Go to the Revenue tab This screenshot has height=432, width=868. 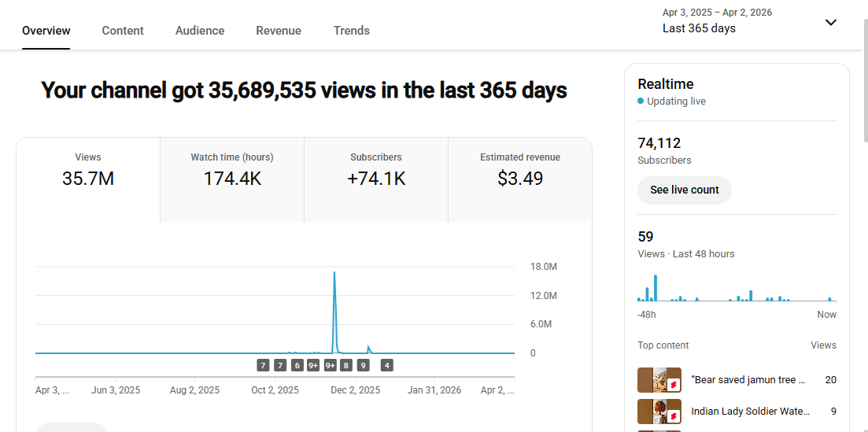click(279, 31)
